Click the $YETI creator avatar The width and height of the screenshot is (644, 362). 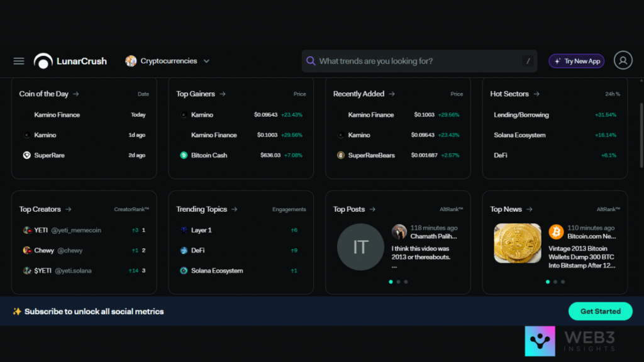[27, 270]
